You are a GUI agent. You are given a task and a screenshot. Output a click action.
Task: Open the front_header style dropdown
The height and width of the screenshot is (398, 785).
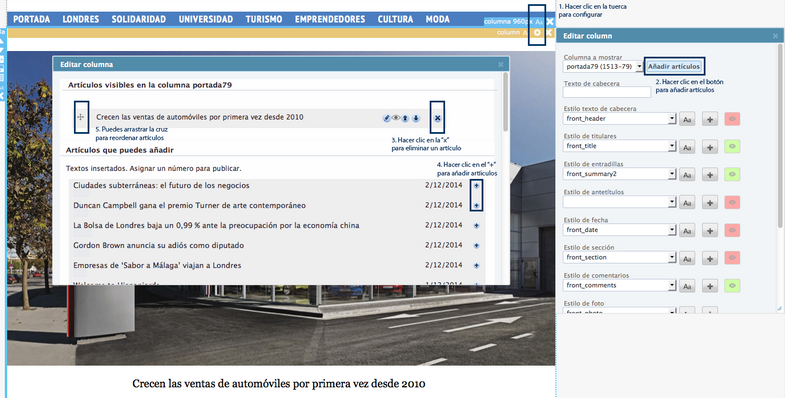click(x=620, y=119)
